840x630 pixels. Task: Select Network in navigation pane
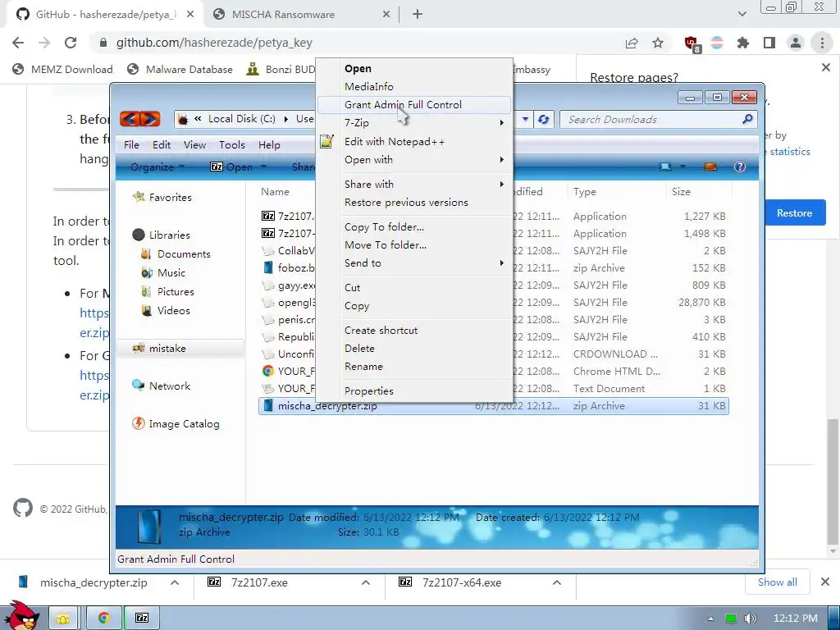(x=162, y=386)
